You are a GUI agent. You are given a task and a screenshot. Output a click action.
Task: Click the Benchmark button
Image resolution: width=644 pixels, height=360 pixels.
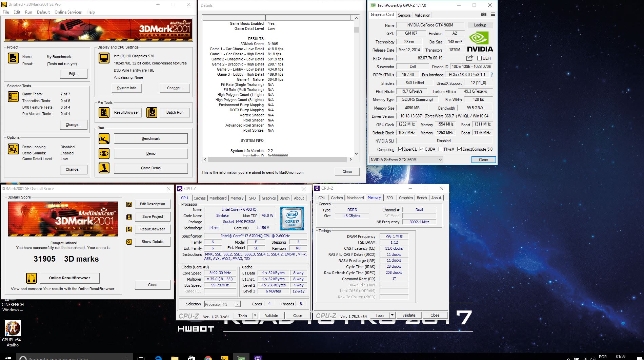tap(151, 138)
